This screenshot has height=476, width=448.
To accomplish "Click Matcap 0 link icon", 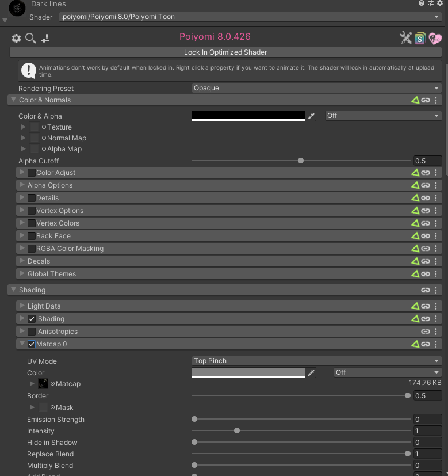I will coord(425,344).
